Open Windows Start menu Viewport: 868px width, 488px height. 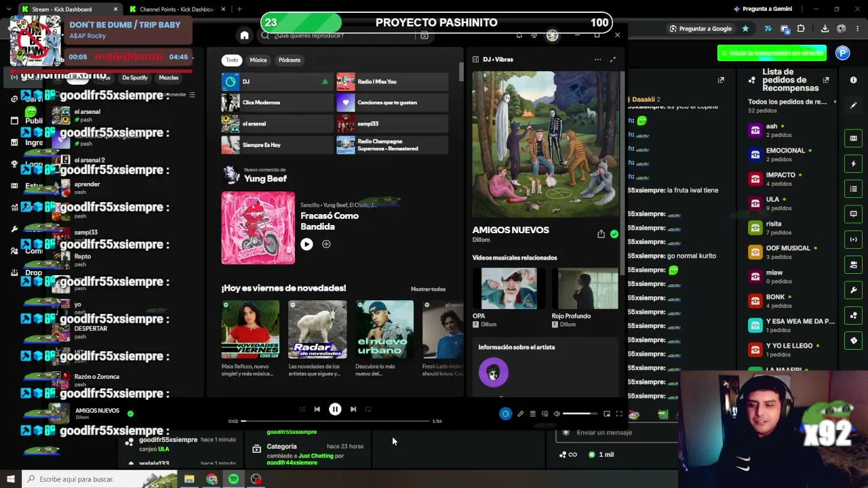pos(10,479)
